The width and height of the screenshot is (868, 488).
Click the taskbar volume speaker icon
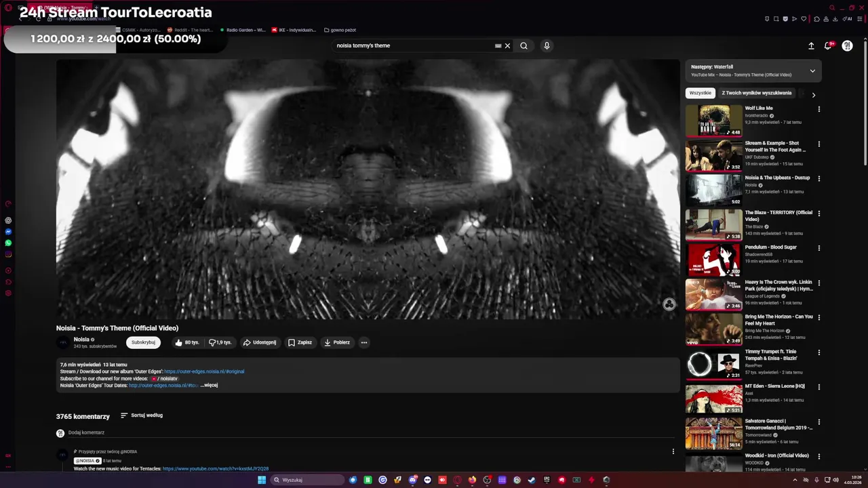tap(835, 480)
